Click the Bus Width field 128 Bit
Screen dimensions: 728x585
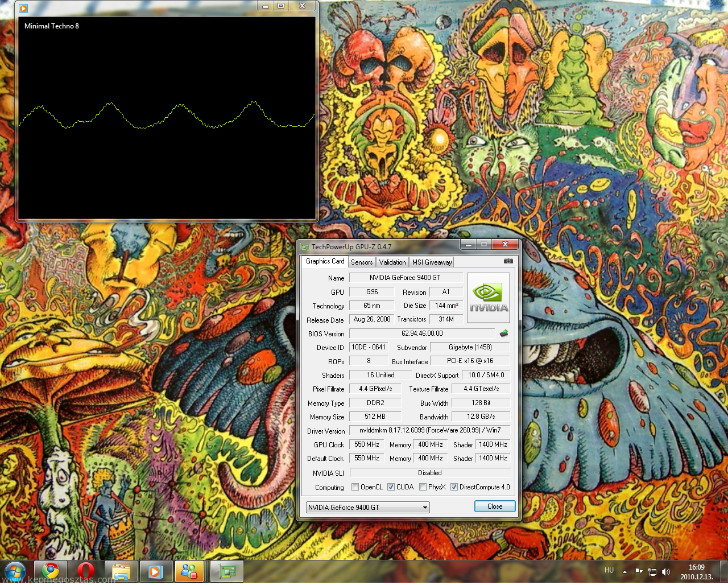pyautogui.click(x=481, y=403)
